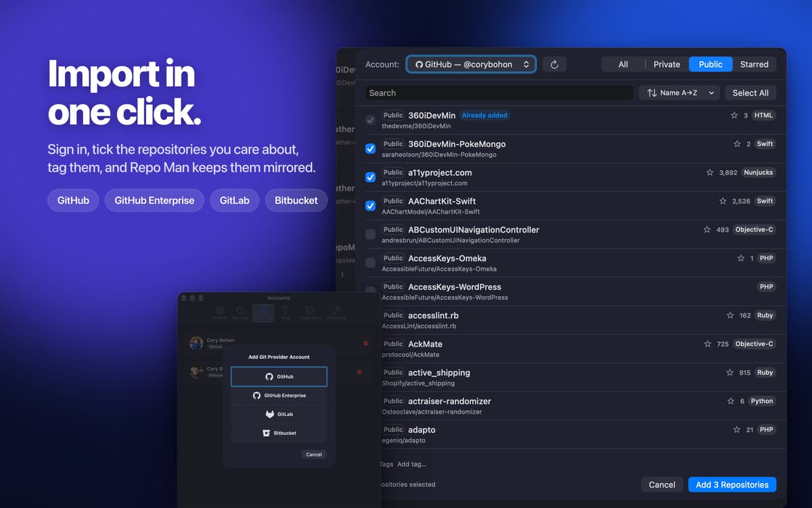Viewport: 812px width, 508px height.
Task: Click the star icon on AAChartKit-Swift row
Action: click(x=723, y=201)
